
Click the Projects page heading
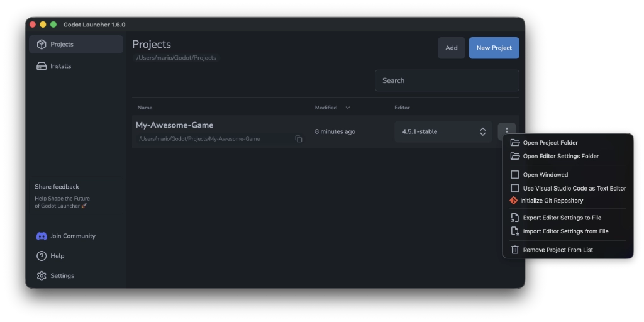152,45
